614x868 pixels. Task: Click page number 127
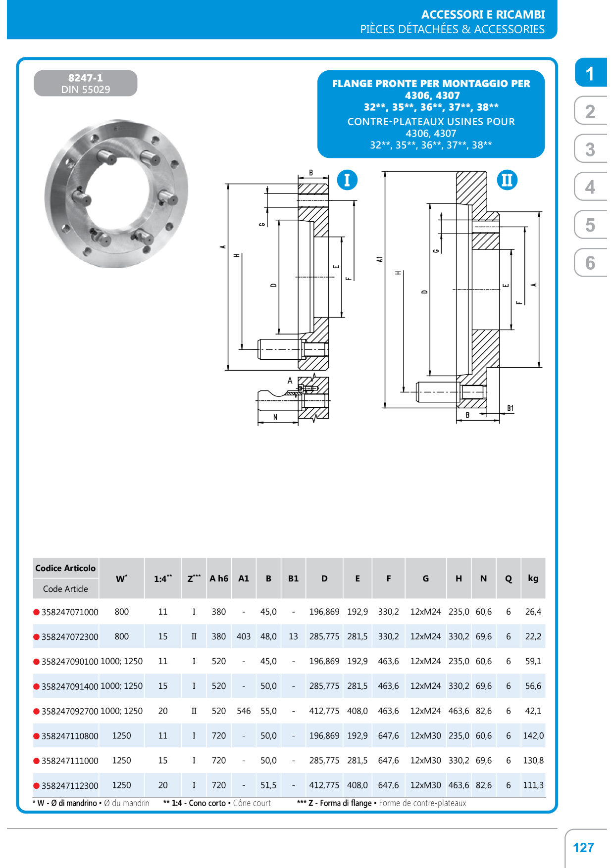click(583, 848)
